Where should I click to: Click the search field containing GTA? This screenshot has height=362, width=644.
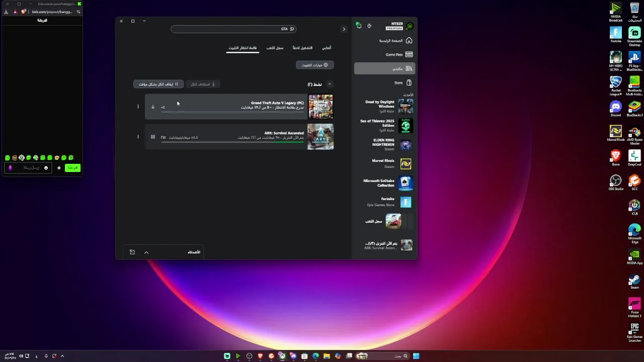[233, 29]
